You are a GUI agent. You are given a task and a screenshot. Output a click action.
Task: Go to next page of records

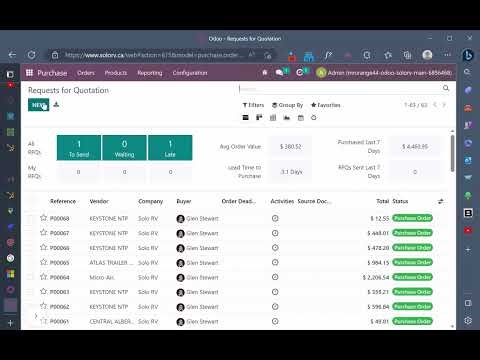444,105
